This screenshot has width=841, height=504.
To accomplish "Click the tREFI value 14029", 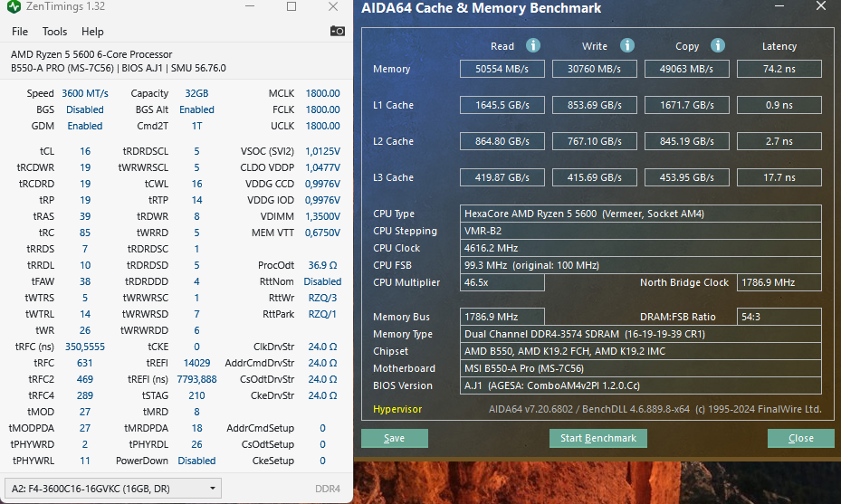I will tap(196, 363).
